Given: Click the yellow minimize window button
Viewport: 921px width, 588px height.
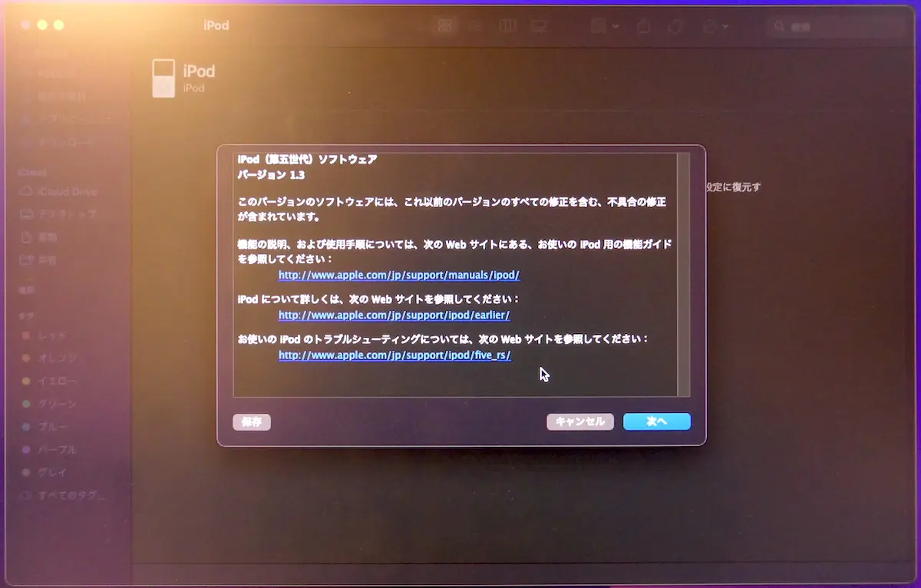Looking at the screenshot, I should pos(42,25).
